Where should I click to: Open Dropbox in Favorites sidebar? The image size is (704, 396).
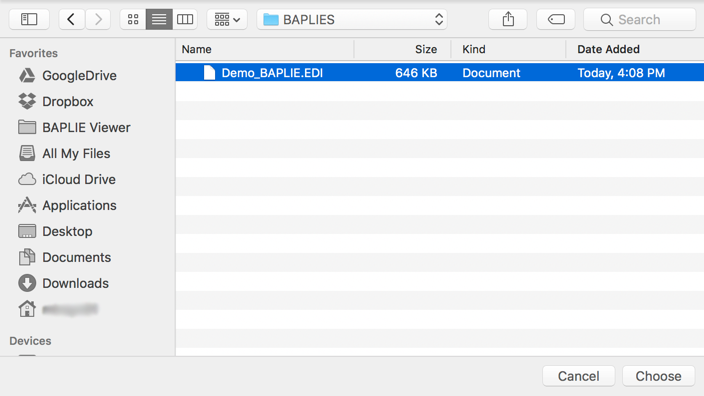(56, 101)
